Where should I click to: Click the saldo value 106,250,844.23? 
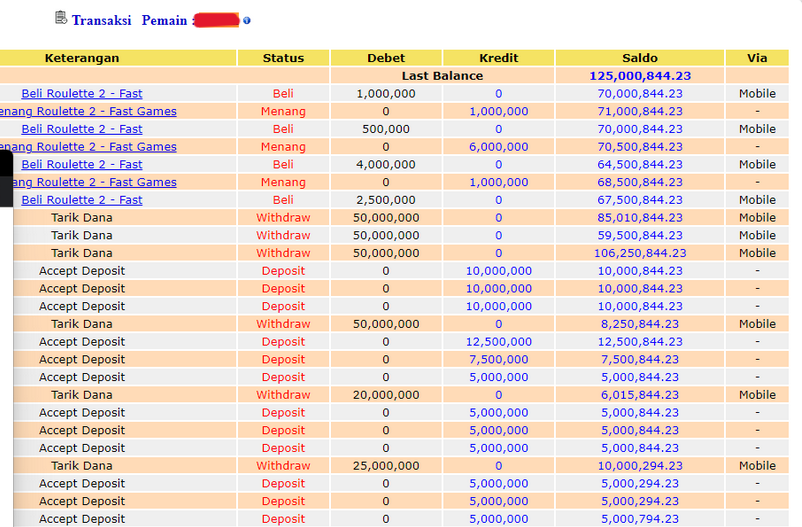tap(640, 253)
